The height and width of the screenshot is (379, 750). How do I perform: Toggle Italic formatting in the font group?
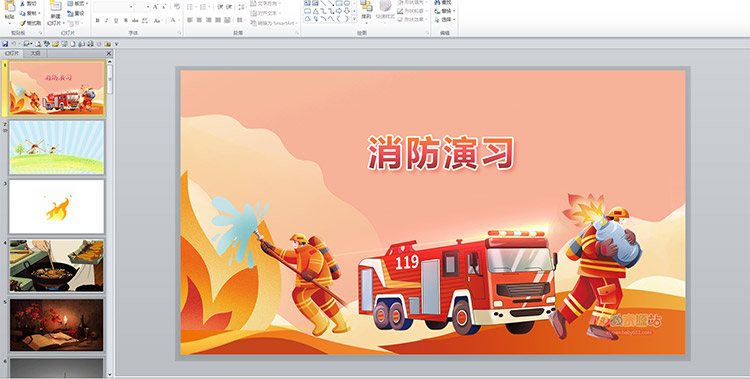(107, 21)
